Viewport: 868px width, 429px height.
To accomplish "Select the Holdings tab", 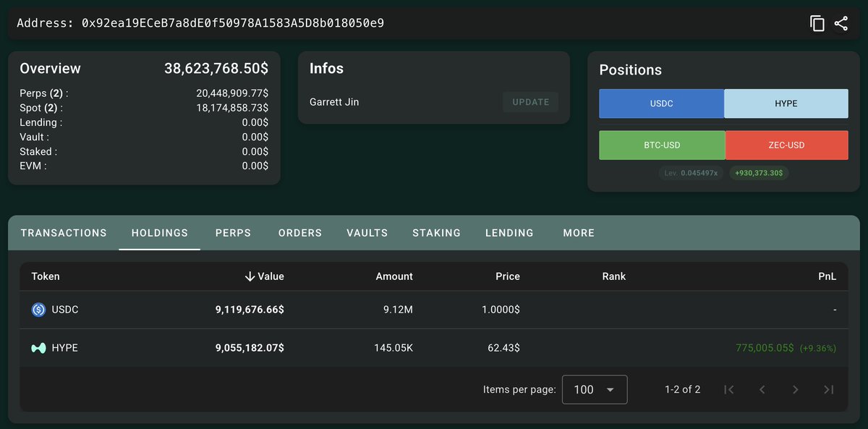I will point(160,233).
